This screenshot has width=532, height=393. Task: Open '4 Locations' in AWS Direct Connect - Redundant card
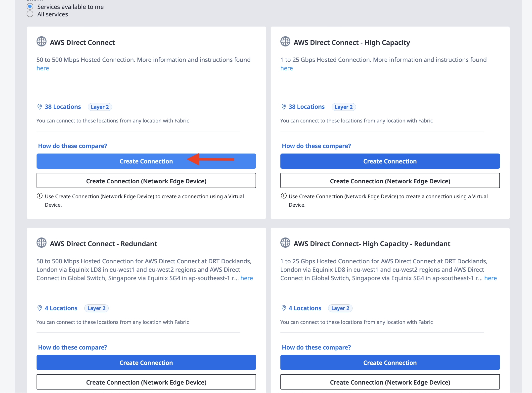pyautogui.click(x=61, y=308)
